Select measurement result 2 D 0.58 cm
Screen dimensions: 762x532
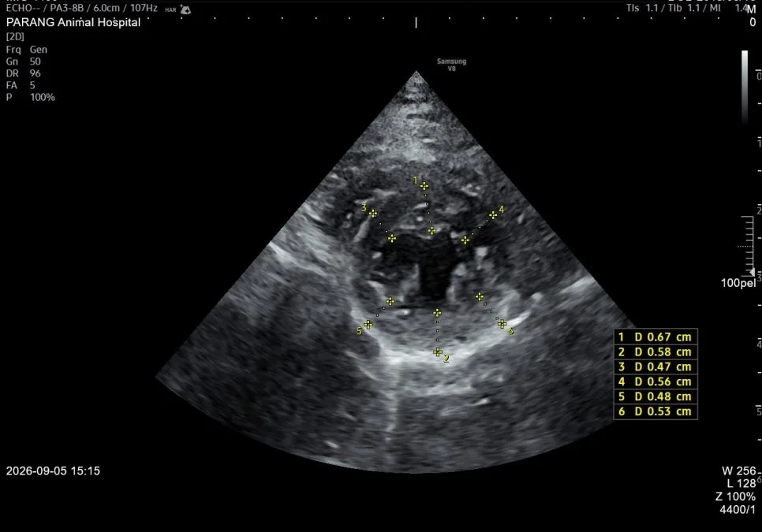[x=656, y=352]
